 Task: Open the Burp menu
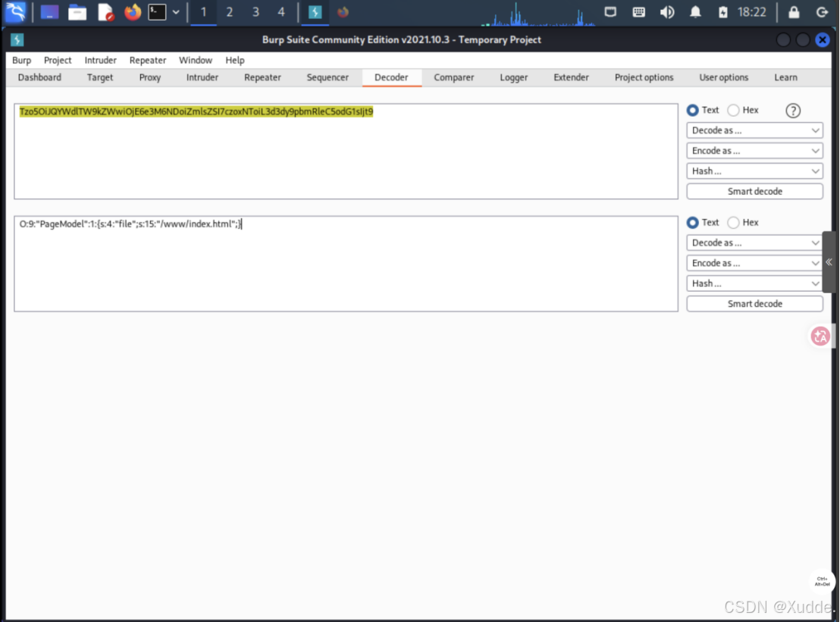tap(21, 60)
